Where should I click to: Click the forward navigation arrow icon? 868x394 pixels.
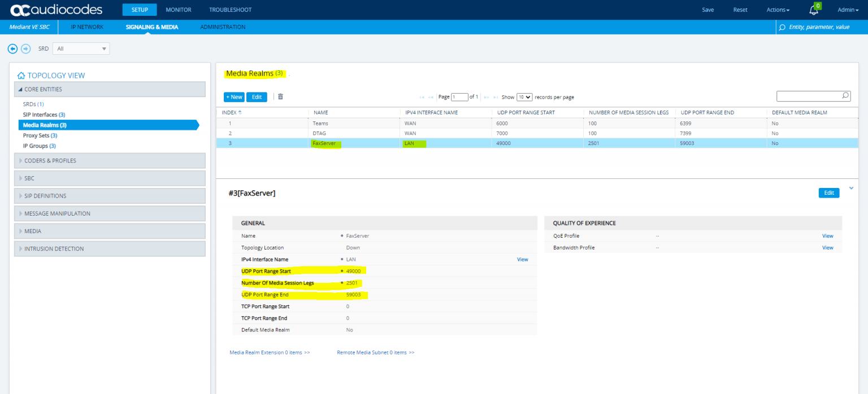click(x=25, y=49)
